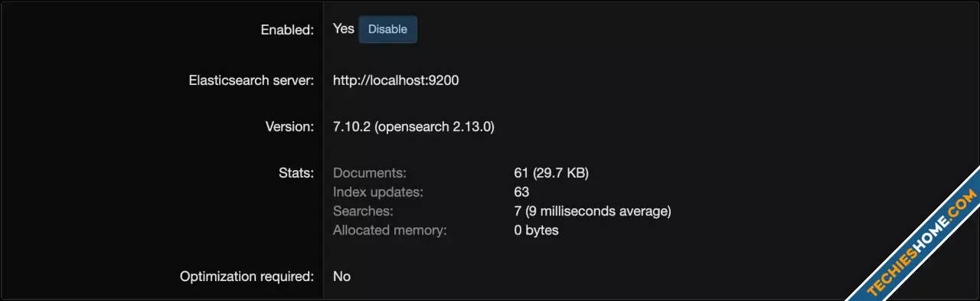Select the http://localhost:9200 server URL
Screen dimensions: 980x301
tap(396, 80)
